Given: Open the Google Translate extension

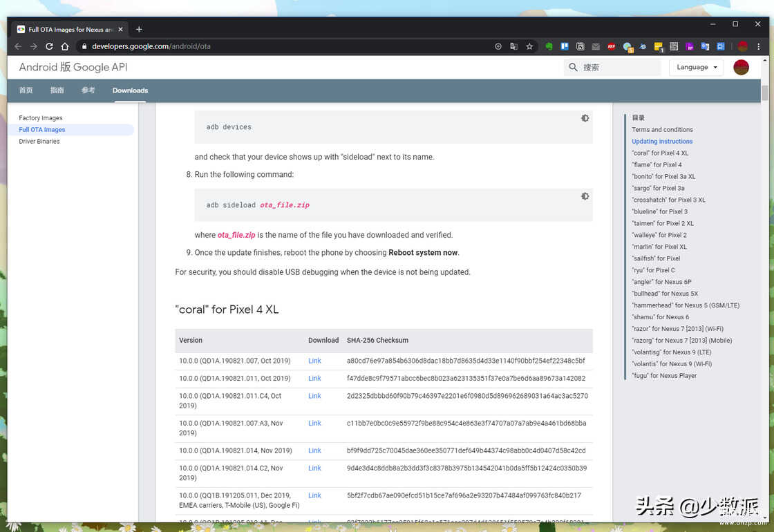Looking at the screenshot, I should [706, 46].
